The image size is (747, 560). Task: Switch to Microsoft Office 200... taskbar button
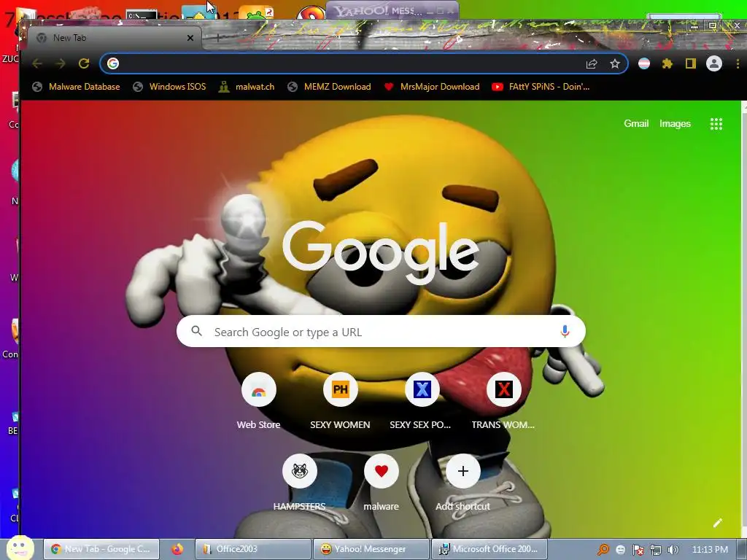click(489, 549)
